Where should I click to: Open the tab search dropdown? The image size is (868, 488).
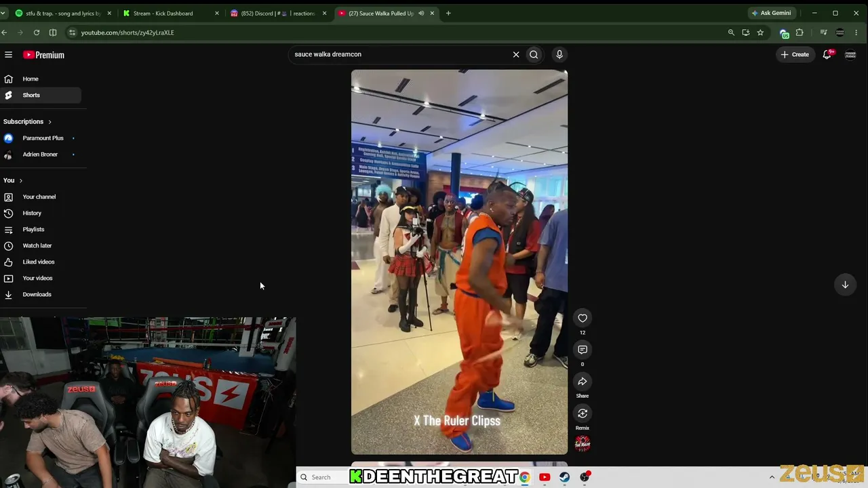pos(3,13)
